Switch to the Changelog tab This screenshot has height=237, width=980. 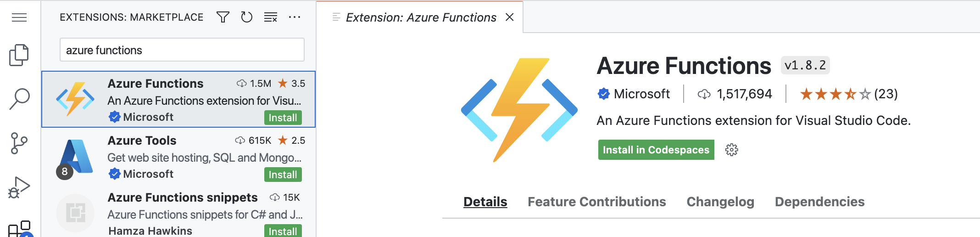click(x=720, y=202)
